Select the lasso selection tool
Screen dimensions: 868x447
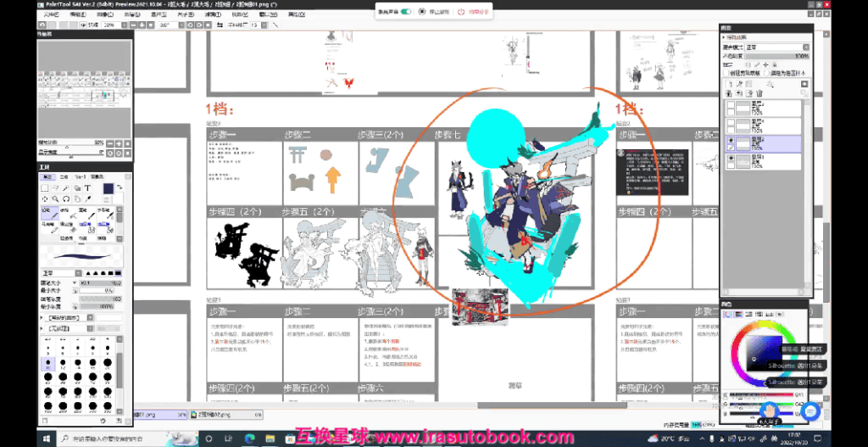[x=55, y=188]
